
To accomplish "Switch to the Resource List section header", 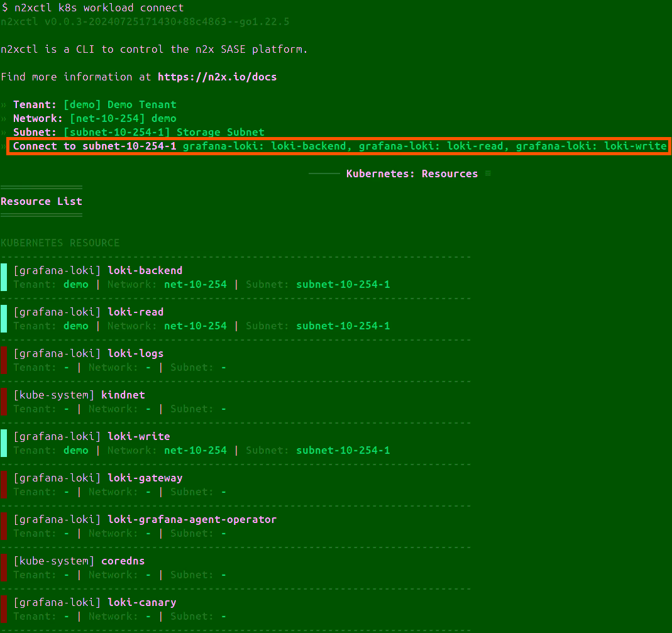I will [x=41, y=201].
